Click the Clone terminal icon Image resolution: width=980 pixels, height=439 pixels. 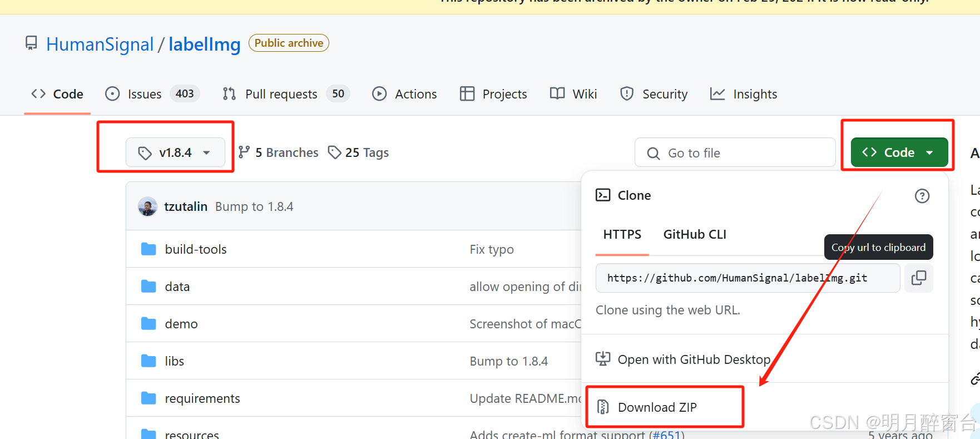coord(603,195)
